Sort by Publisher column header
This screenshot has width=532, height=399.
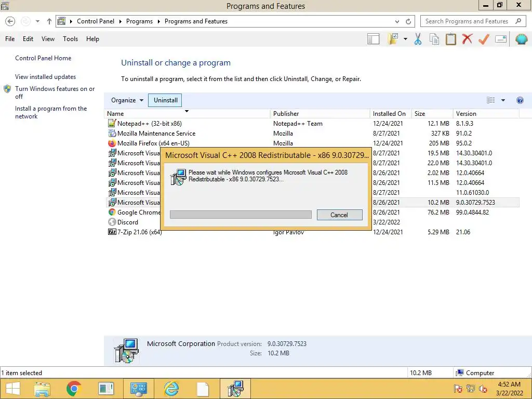point(320,114)
